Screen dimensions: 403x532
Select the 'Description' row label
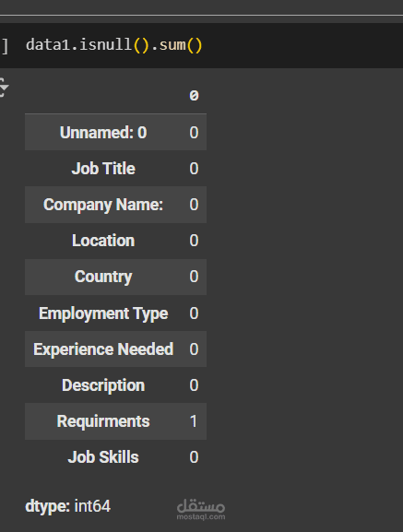click(x=103, y=385)
